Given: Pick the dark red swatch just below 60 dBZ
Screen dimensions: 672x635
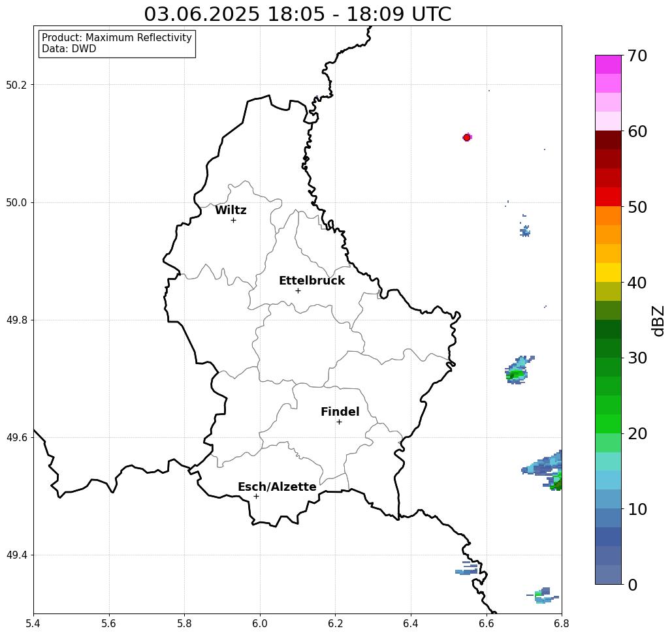Looking at the screenshot, I should tap(608, 140).
